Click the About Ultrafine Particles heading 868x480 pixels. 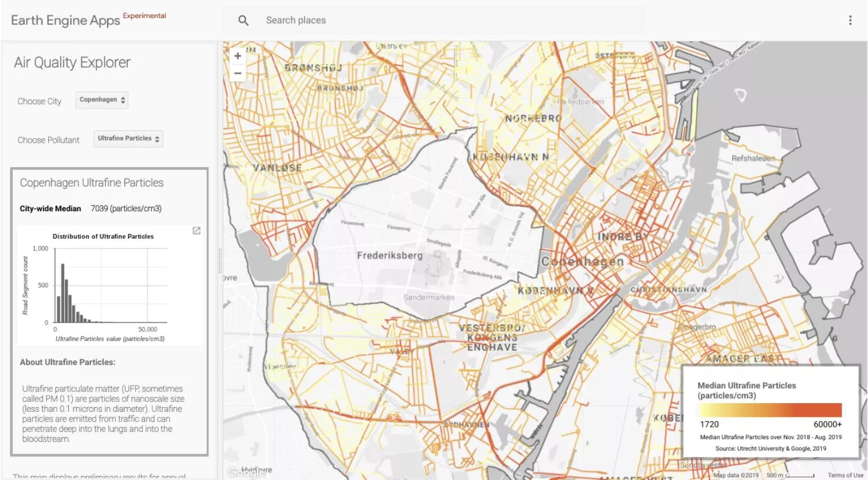coord(68,362)
